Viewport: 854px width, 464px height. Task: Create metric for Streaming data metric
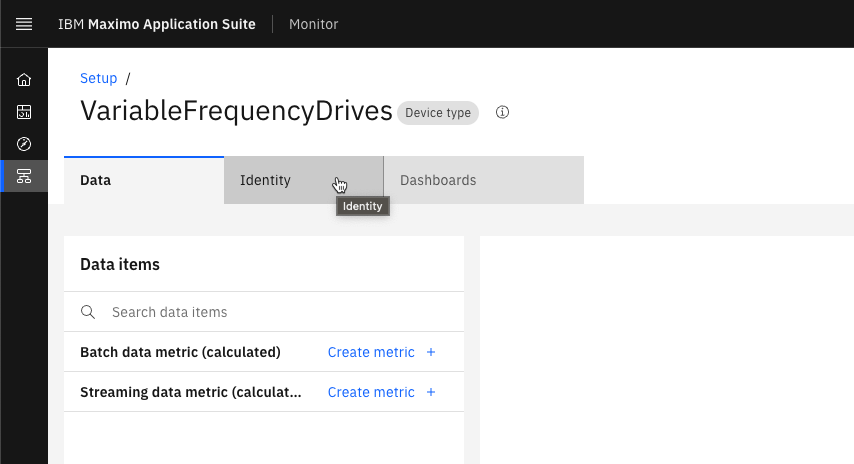coord(371,392)
